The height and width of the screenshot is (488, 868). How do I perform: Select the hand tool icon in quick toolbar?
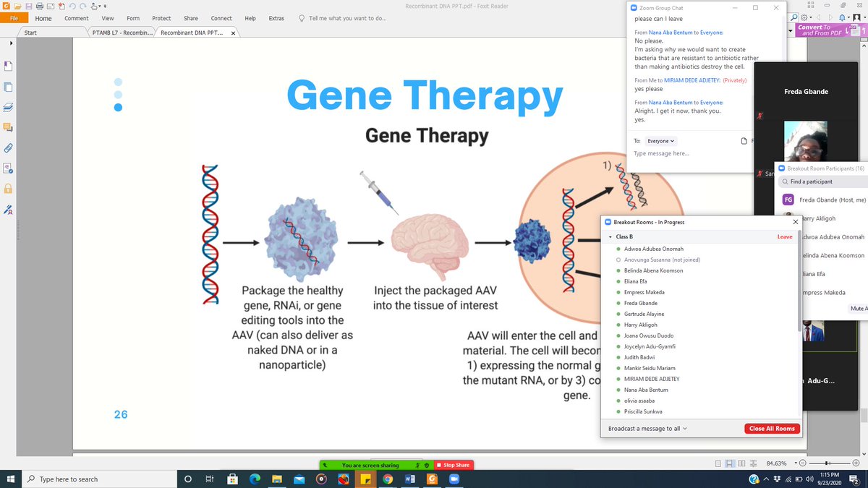click(94, 6)
